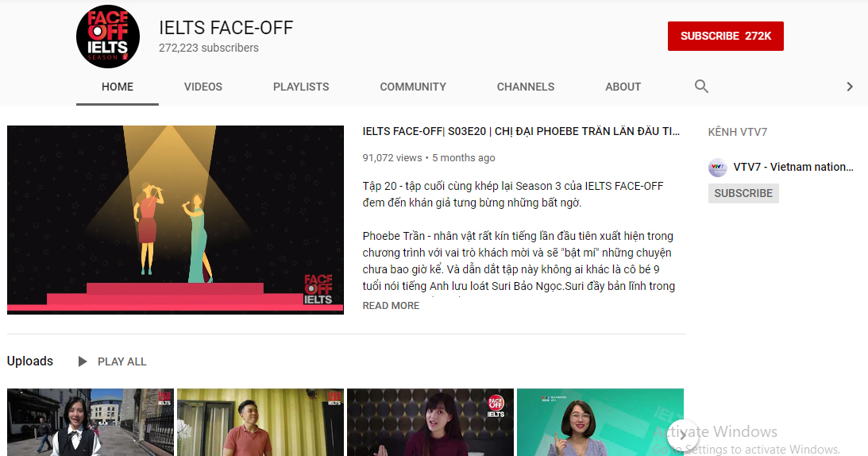Click the Uploads section heading

[30, 361]
